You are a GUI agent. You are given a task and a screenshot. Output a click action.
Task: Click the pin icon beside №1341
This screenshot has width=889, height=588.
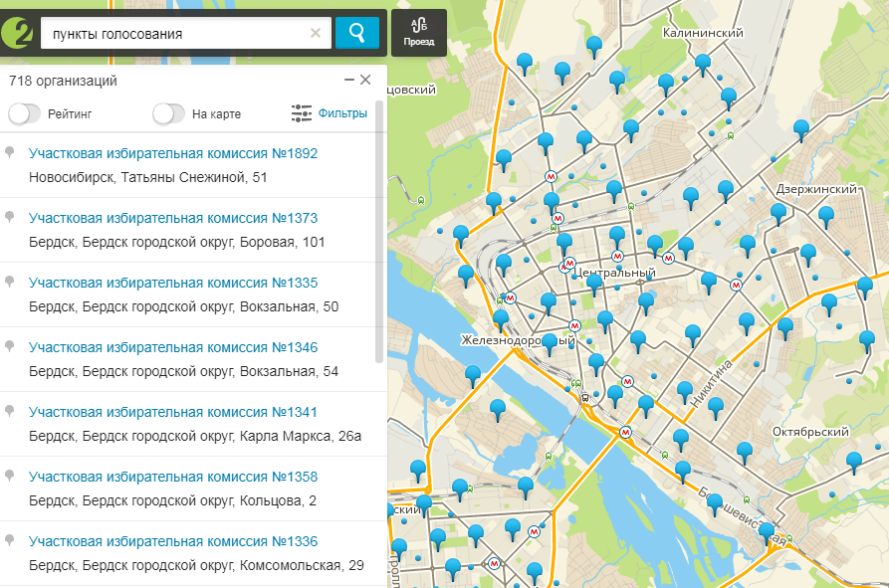9,411
